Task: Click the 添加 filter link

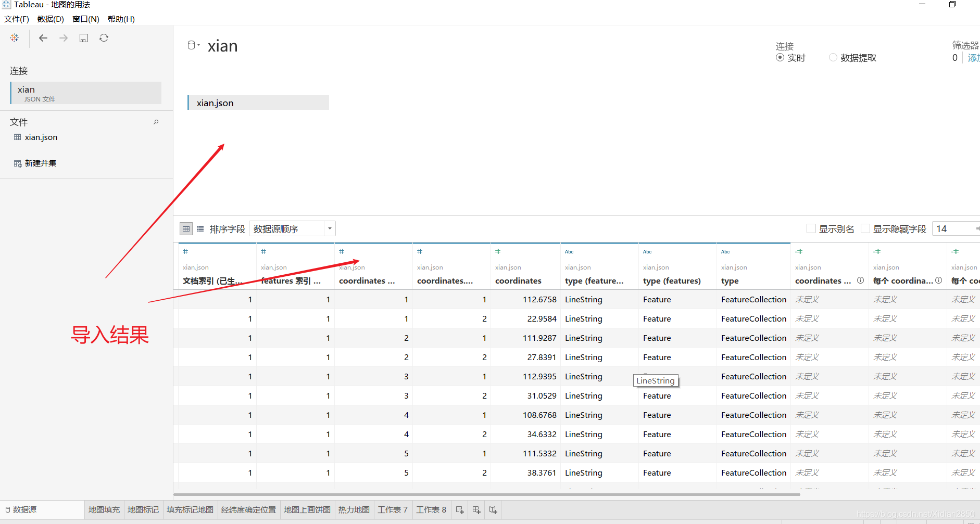Action: tap(973, 58)
